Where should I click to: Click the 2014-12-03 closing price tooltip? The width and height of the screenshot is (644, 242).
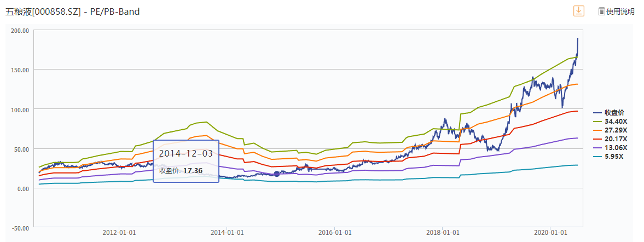click(x=185, y=161)
